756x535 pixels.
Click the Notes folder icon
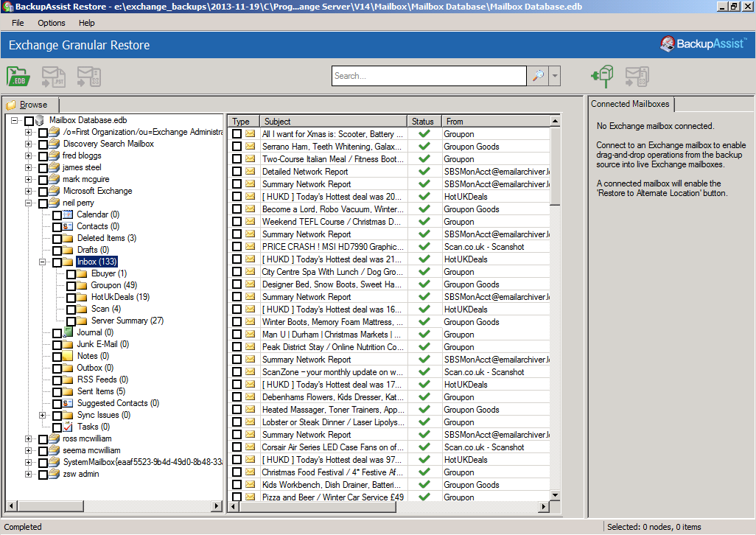[68, 356]
